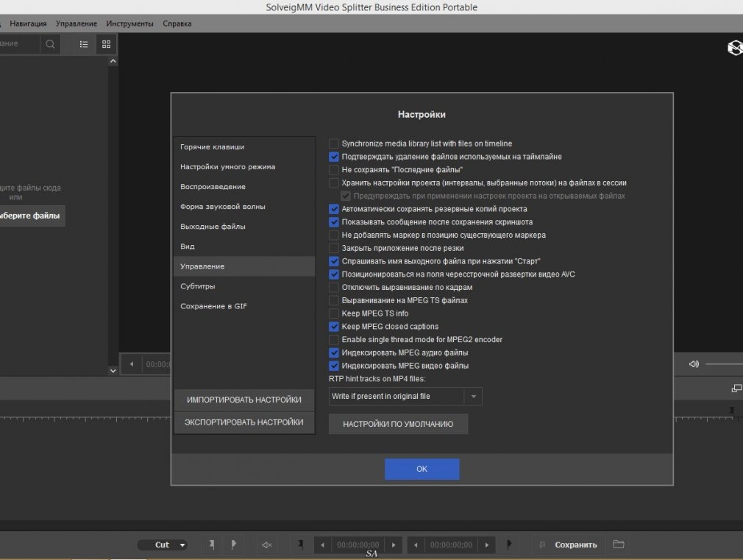Uncheck Индексировать MPEG видео файлы
The image size is (743, 560).
[333, 366]
